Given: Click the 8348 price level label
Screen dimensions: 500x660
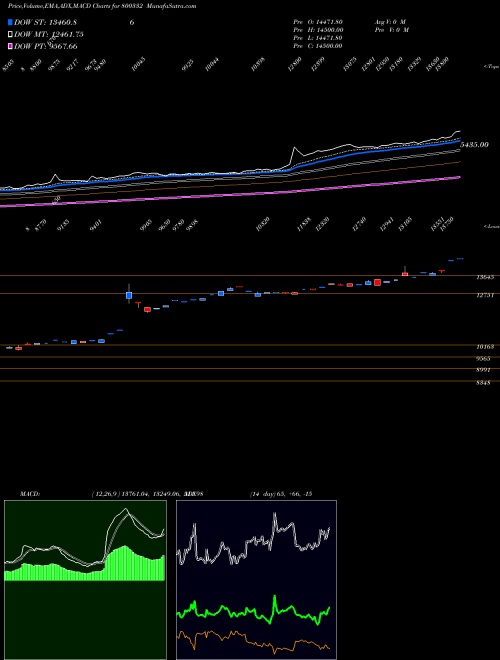Looking at the screenshot, I should click(x=483, y=383).
